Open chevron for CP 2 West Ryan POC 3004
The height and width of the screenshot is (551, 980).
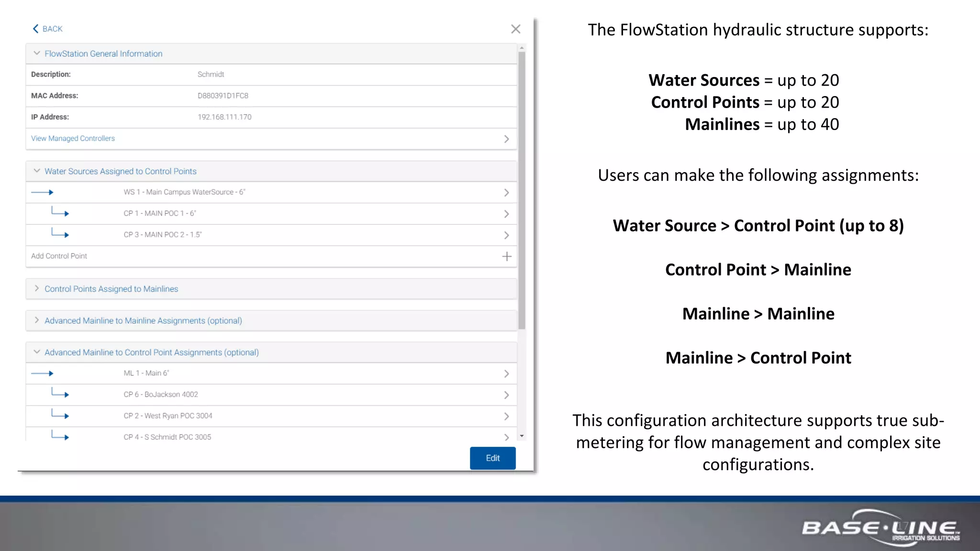506,417
